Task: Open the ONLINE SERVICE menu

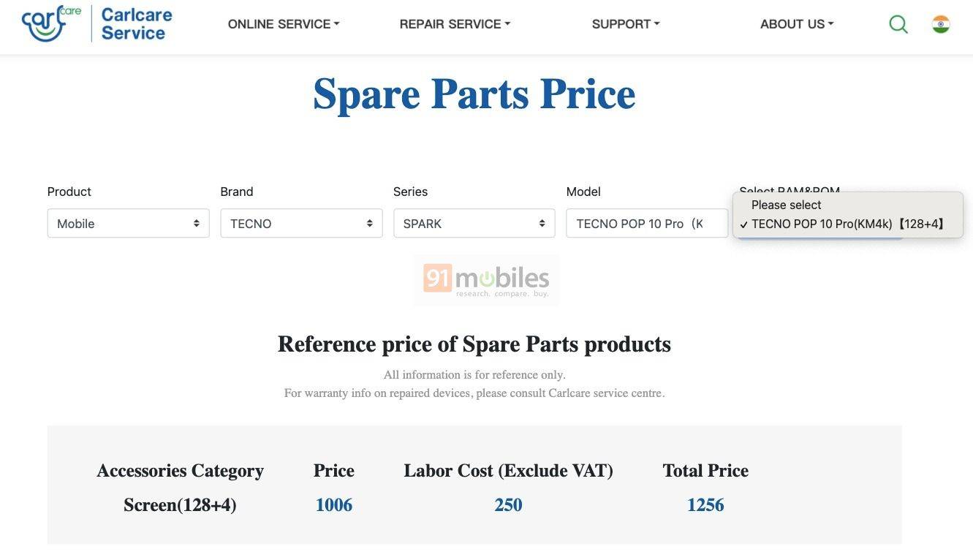Action: [284, 24]
